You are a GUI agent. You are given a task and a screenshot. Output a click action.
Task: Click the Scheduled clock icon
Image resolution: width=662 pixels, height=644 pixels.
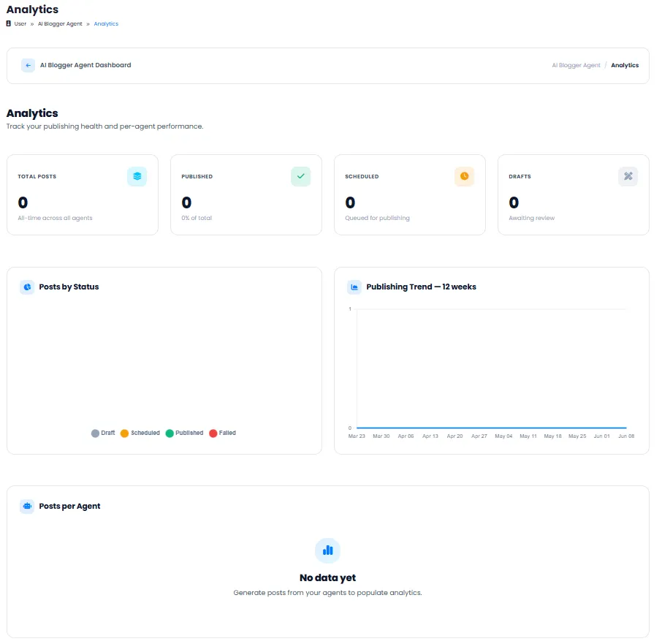tap(465, 176)
